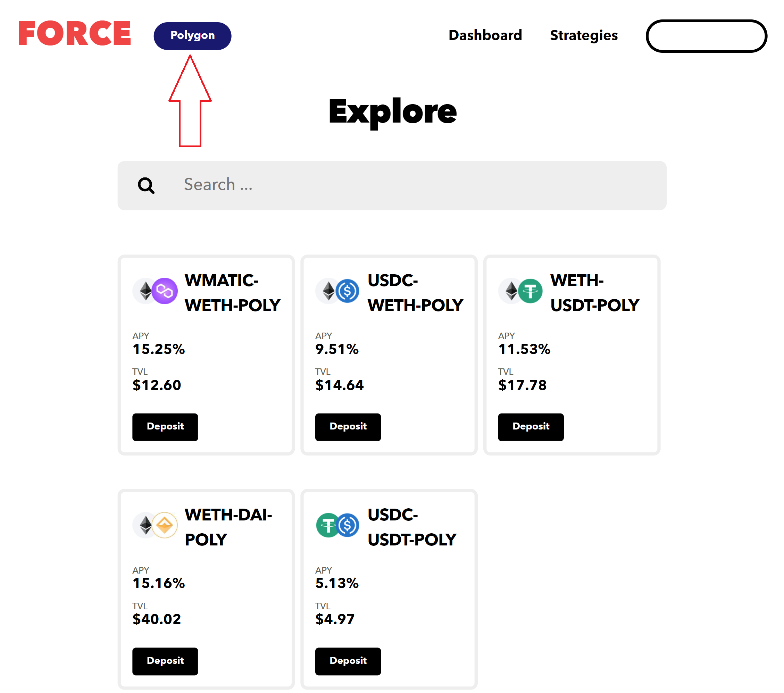Click the 9.51% APY value
784x693 pixels.
337,349
